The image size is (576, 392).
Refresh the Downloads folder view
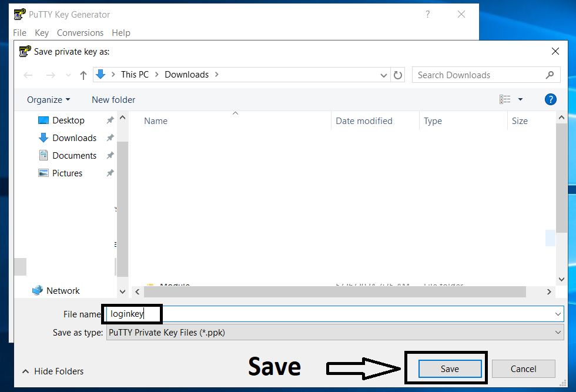tap(398, 75)
